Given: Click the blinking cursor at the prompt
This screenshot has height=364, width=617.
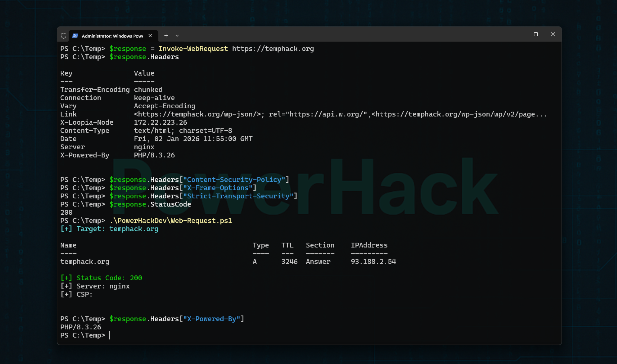Looking at the screenshot, I should [x=110, y=335].
